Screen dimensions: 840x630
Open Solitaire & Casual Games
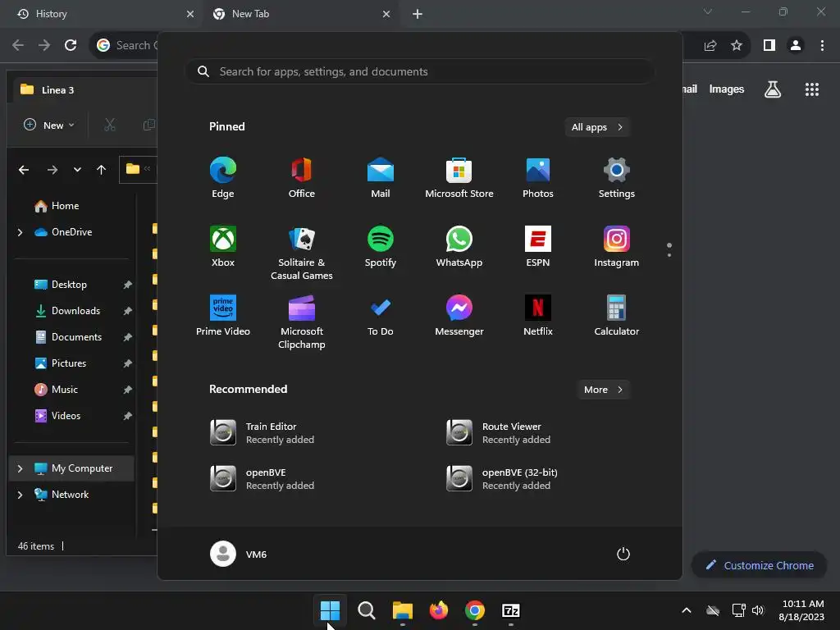[302, 253]
